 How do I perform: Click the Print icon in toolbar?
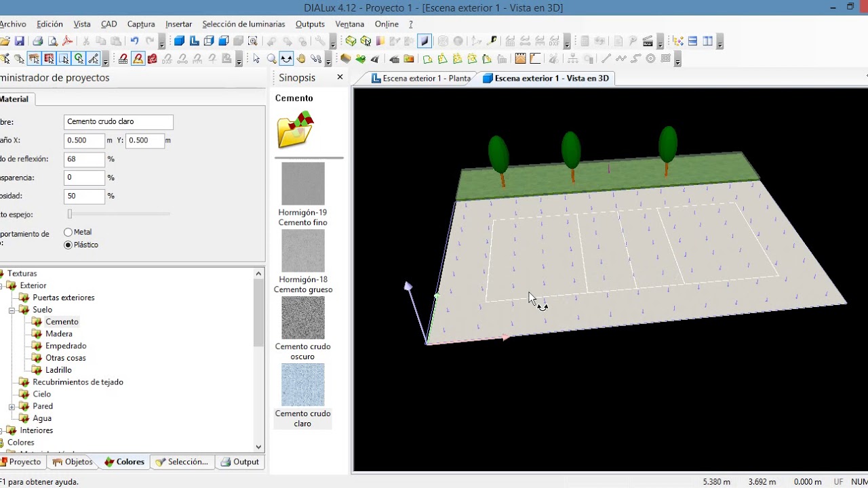(38, 41)
